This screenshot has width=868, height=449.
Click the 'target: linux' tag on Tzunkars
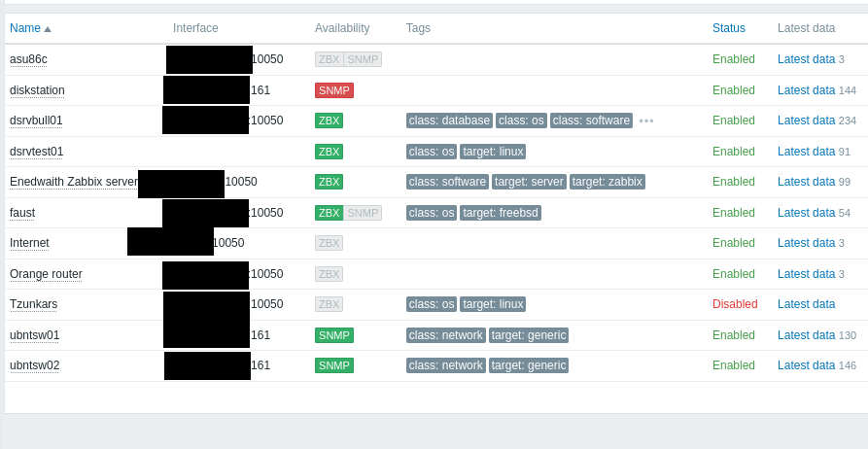tap(493, 304)
